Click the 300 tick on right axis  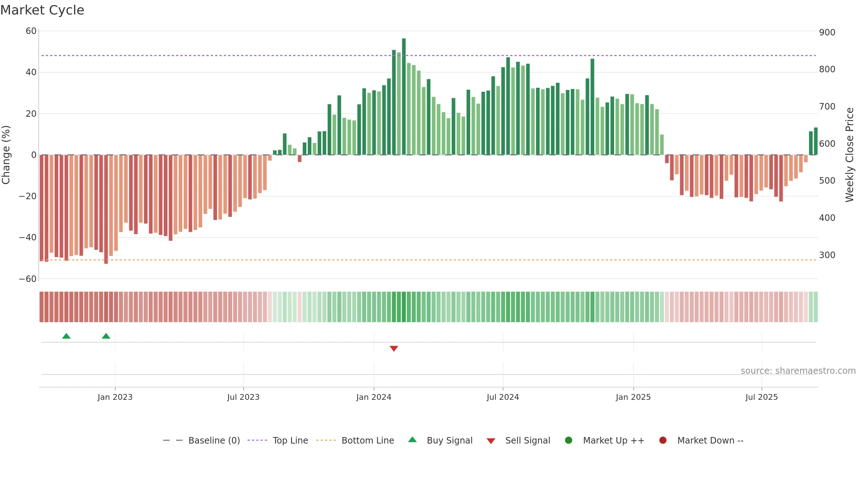tap(827, 255)
